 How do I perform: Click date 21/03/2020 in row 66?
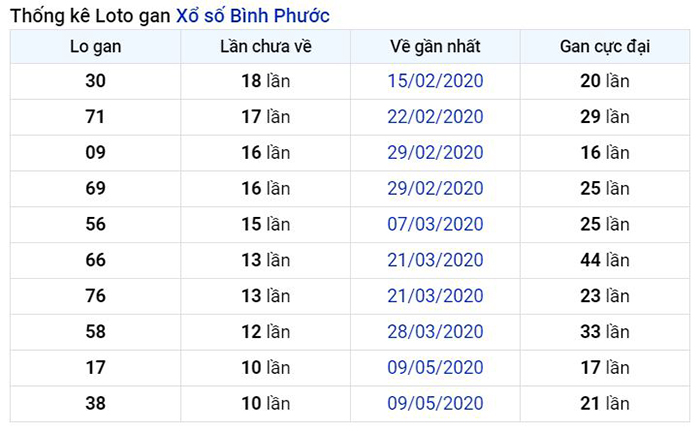click(x=435, y=260)
